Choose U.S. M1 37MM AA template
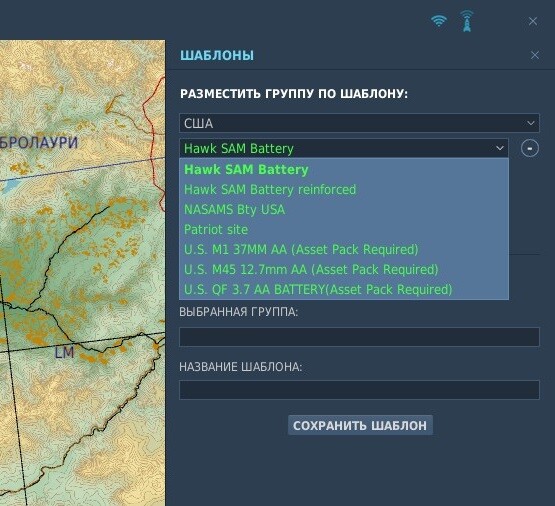This screenshot has width=555, height=506. [x=344, y=249]
